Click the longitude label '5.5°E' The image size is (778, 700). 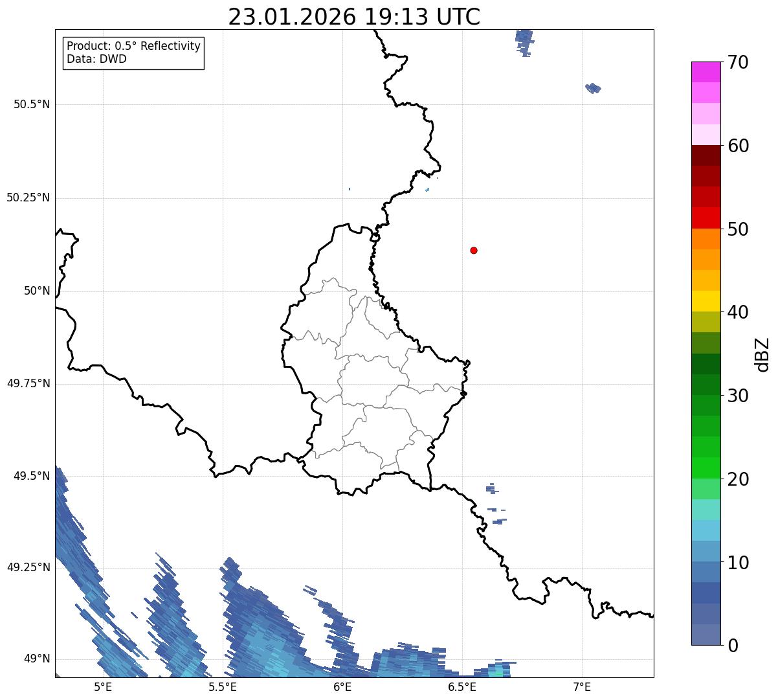pyautogui.click(x=223, y=687)
